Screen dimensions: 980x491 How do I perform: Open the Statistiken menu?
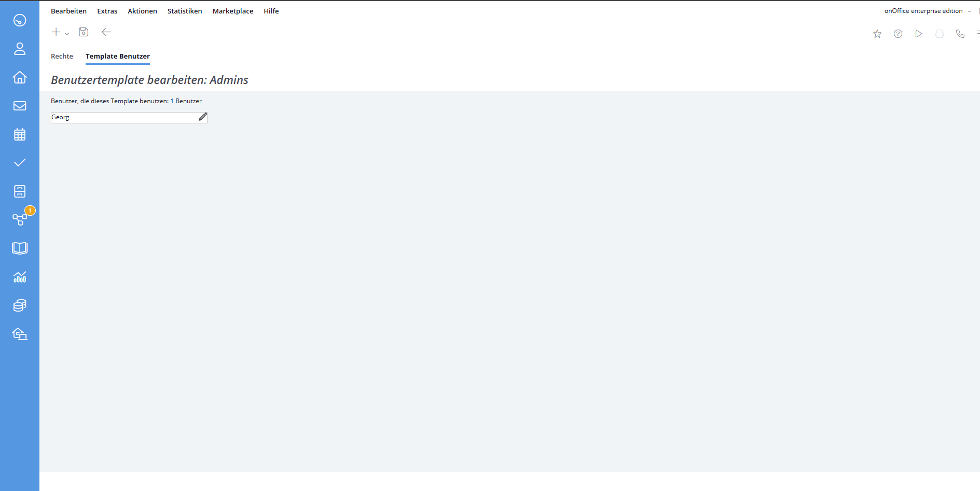coord(185,11)
